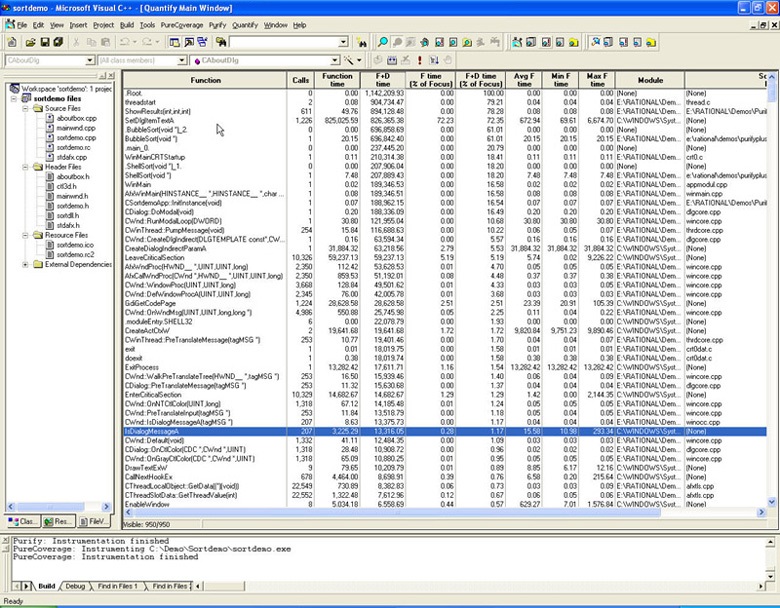
Task: Toggle the Output pane toolbar icon
Action: (x=189, y=43)
